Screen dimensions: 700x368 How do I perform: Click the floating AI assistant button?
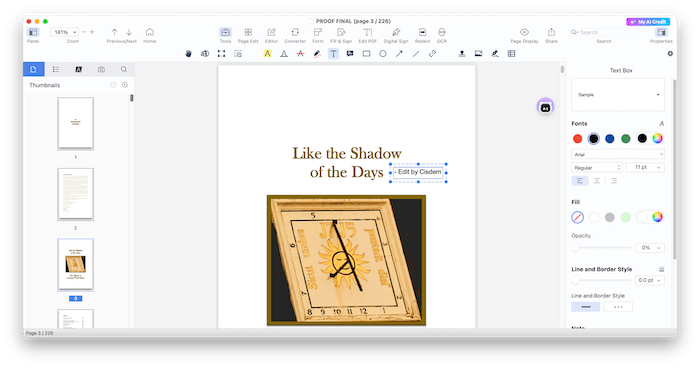[545, 107]
